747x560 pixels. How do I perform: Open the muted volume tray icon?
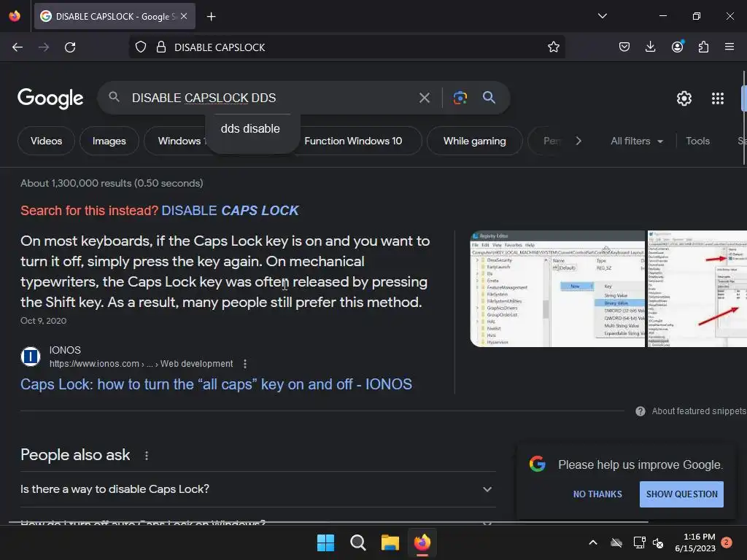(x=658, y=542)
